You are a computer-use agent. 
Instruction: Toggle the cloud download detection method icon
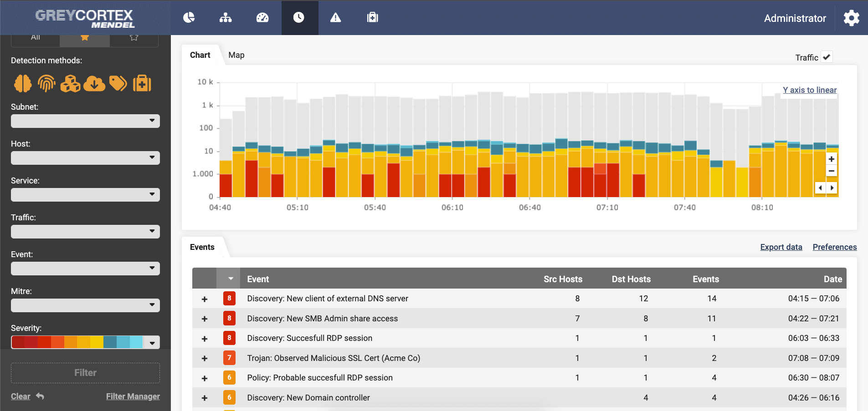pos(94,84)
